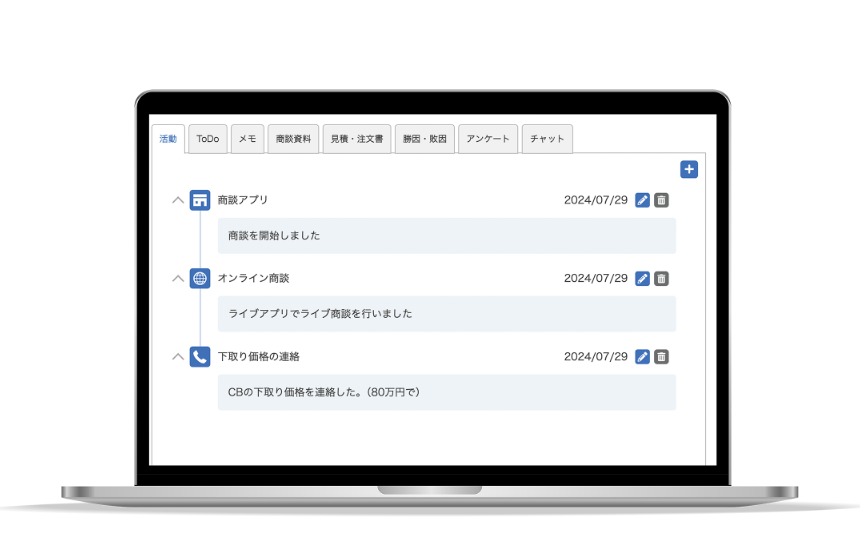Collapse the オンライン商談 activity entry

click(178, 278)
